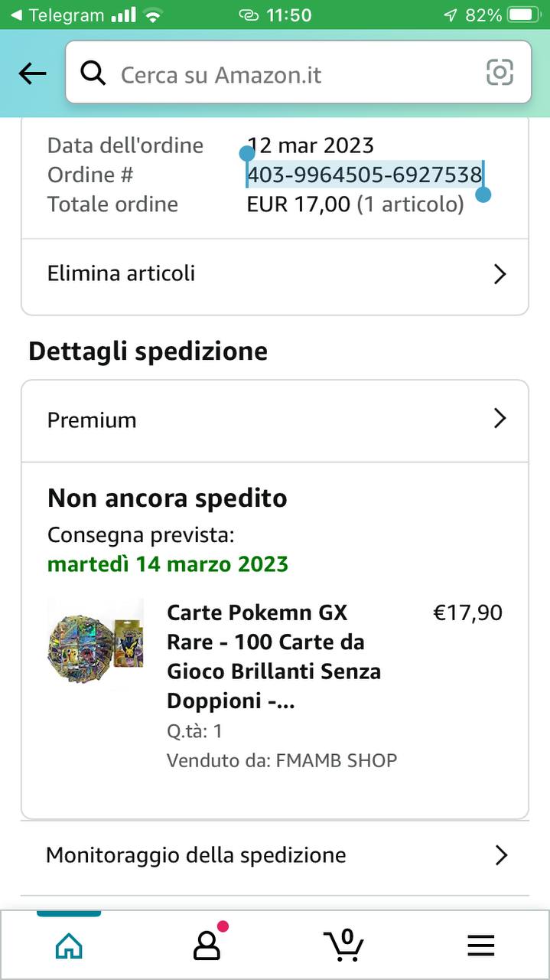This screenshot has width=550, height=980.
Task: Expand Elimina articoli chevron
Action: coord(500,274)
